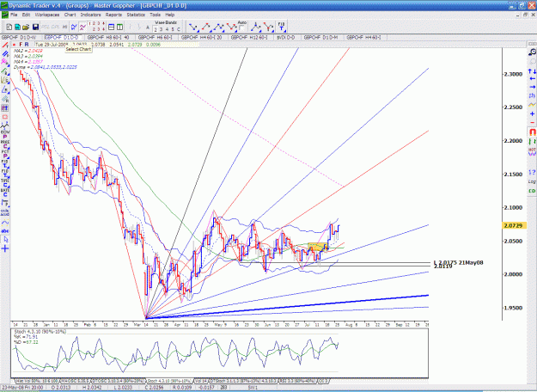Viewport: 537px width, 392px height.
Task: Open the Statistics menu
Action: [136, 15]
